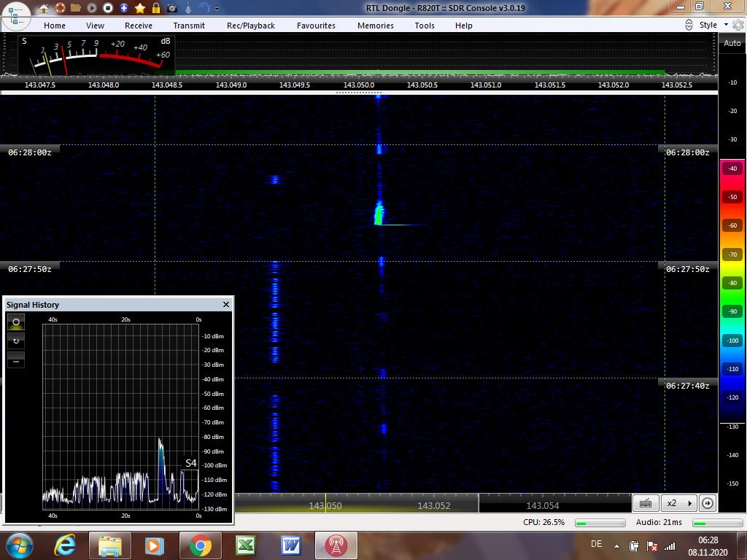Open Word from taskbar

(x=291, y=545)
